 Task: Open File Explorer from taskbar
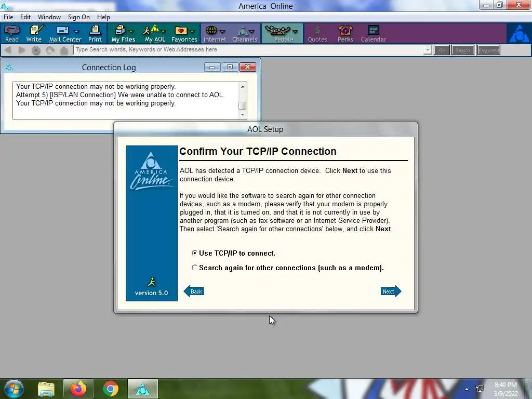(x=46, y=389)
